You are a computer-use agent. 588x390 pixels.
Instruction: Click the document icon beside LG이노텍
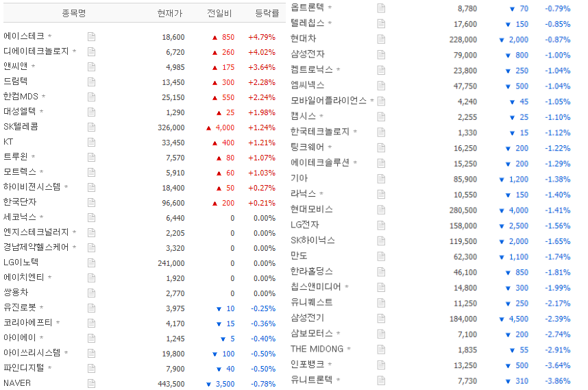(x=92, y=263)
